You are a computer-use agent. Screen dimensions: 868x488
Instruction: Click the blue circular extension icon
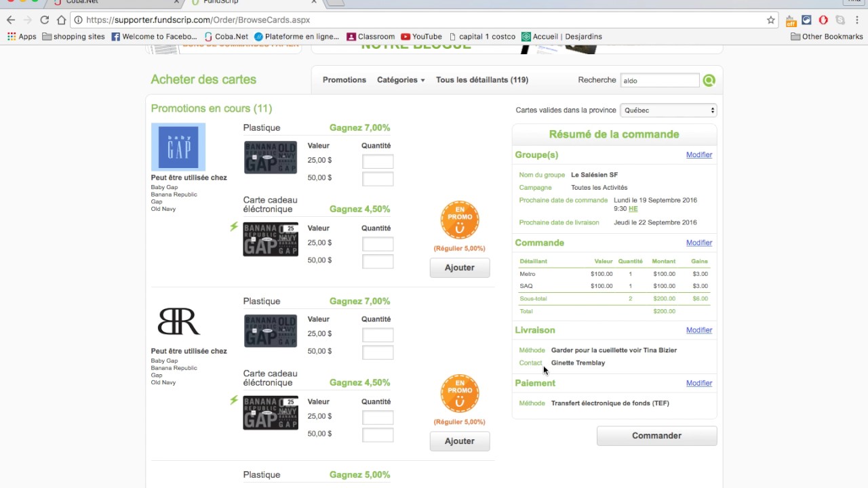coord(806,20)
